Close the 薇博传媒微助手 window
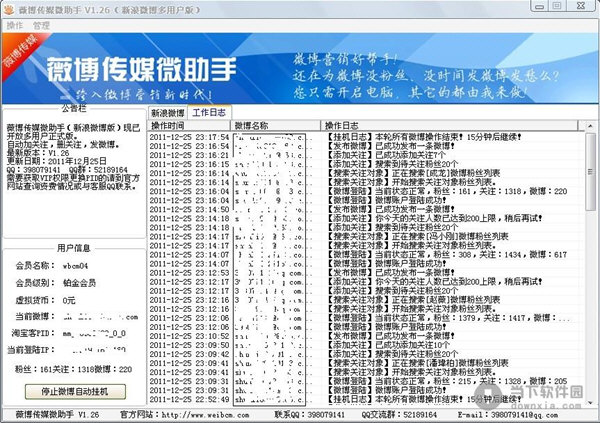The width and height of the screenshot is (600, 423). (x=581, y=6)
